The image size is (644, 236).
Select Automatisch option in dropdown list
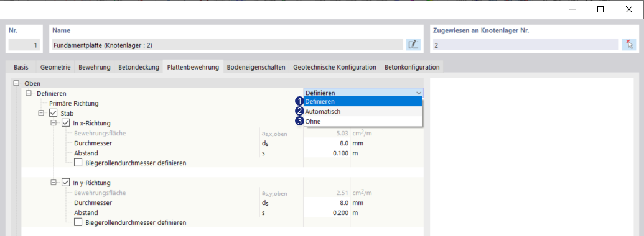click(x=363, y=111)
